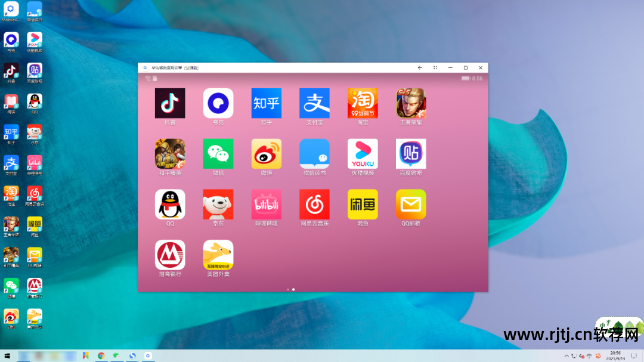Open 微信读书 in the engine window

point(314,154)
